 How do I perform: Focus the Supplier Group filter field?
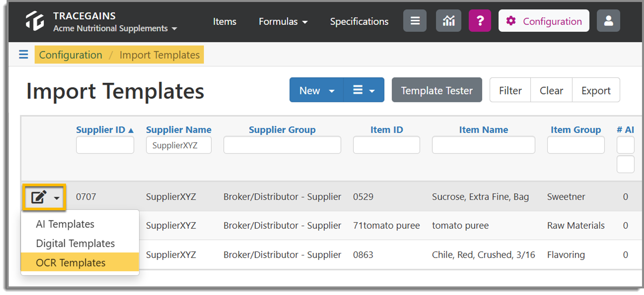pyautogui.click(x=282, y=145)
